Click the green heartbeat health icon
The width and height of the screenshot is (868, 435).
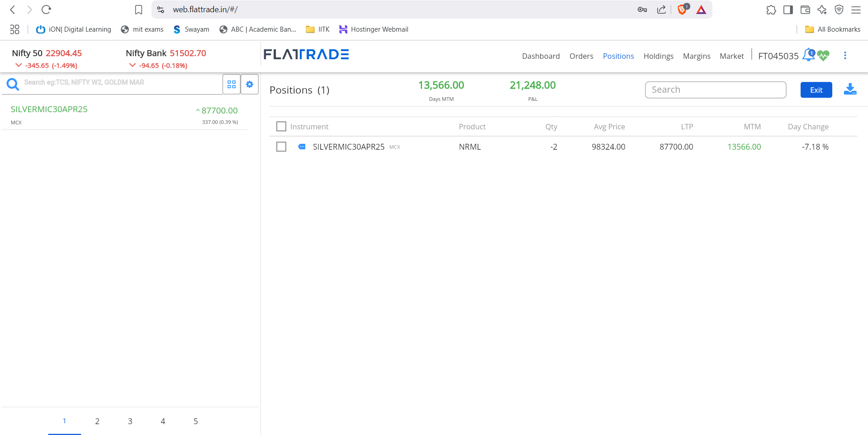pyautogui.click(x=823, y=56)
